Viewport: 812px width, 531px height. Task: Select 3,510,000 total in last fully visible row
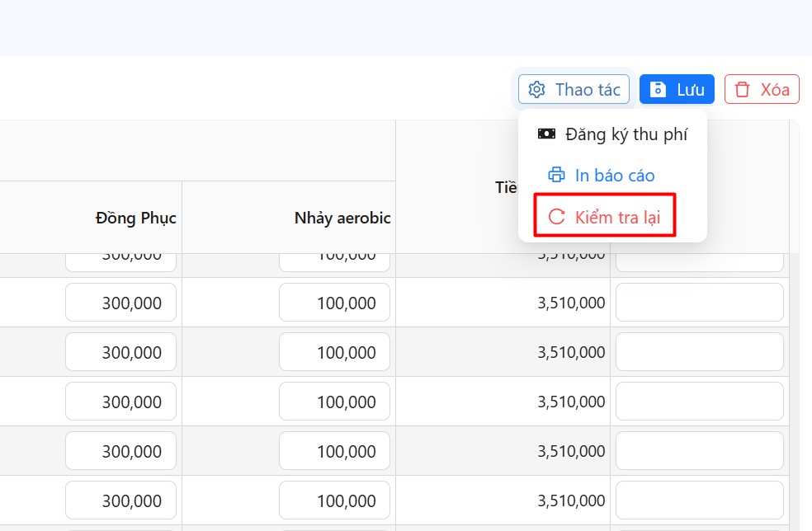point(571,501)
